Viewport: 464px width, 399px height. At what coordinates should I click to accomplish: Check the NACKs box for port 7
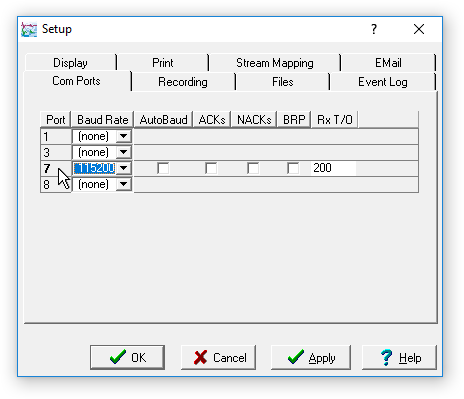coord(253,168)
